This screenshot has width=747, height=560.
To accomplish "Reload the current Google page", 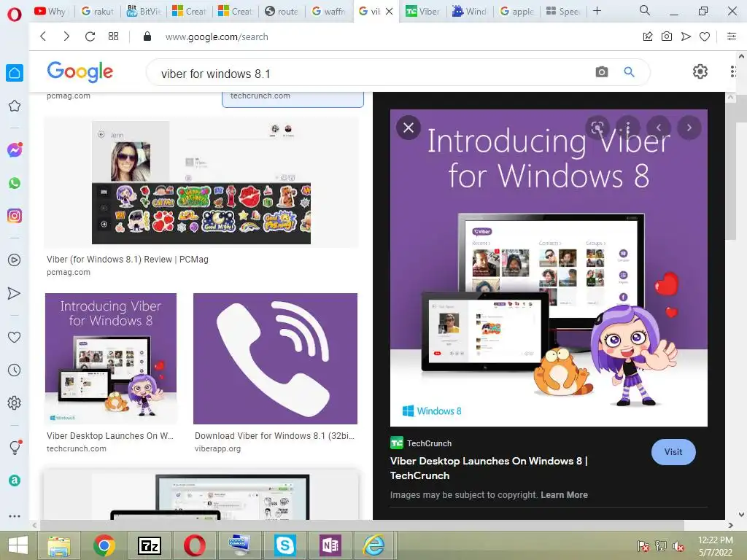I will tap(90, 36).
